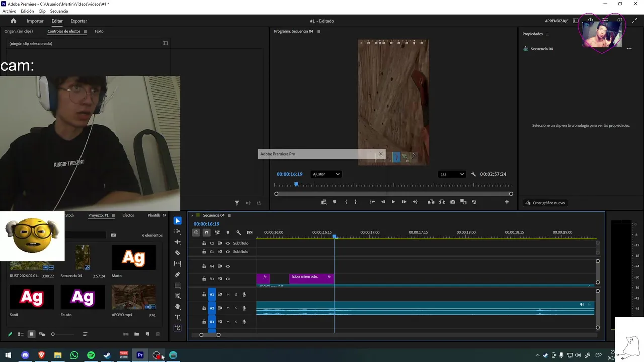Open the Archivo menu
This screenshot has width=644, height=362.
(x=9, y=11)
